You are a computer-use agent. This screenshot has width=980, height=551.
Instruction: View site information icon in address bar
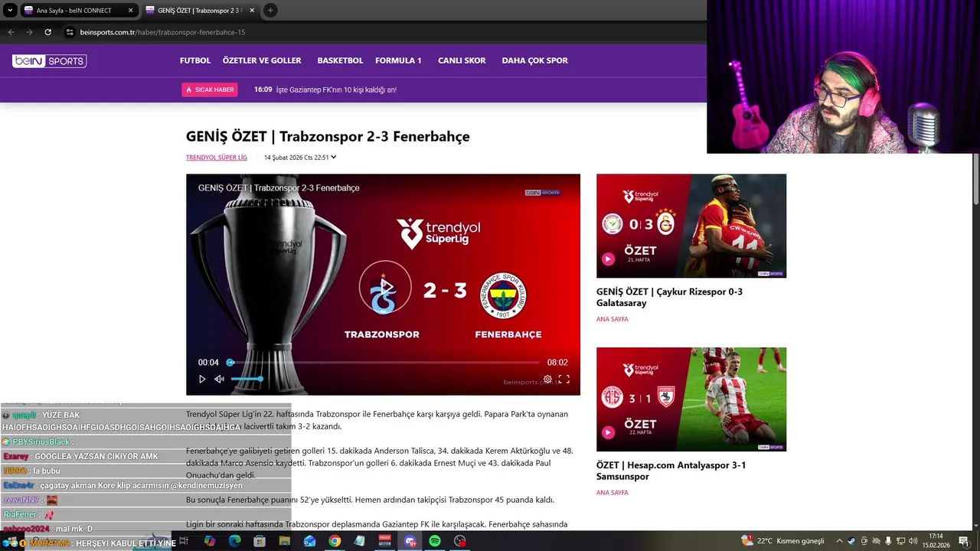(70, 32)
